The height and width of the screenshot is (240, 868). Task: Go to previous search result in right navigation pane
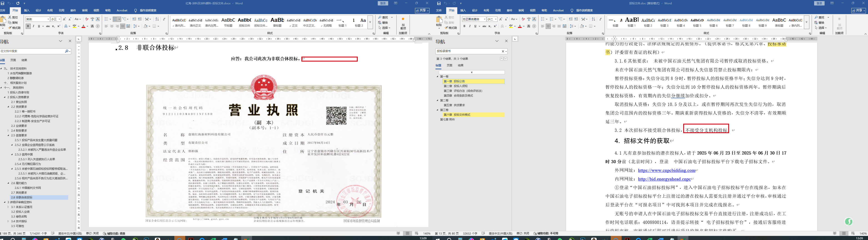click(501, 59)
